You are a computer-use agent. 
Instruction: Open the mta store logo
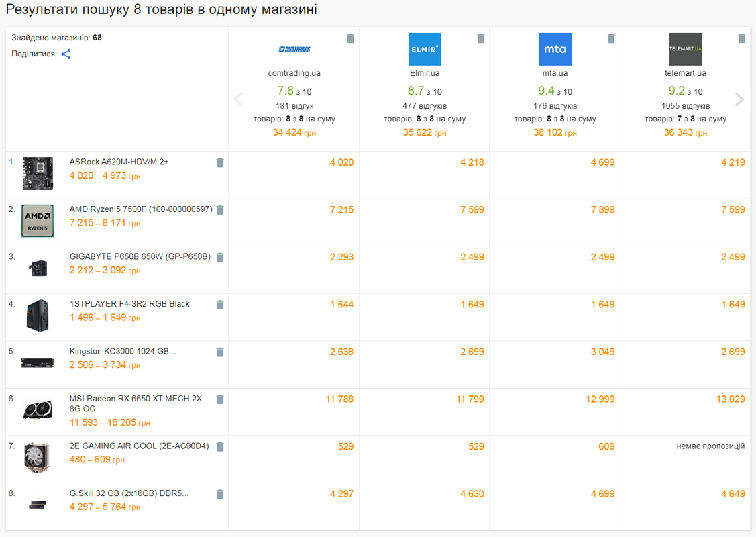(555, 49)
